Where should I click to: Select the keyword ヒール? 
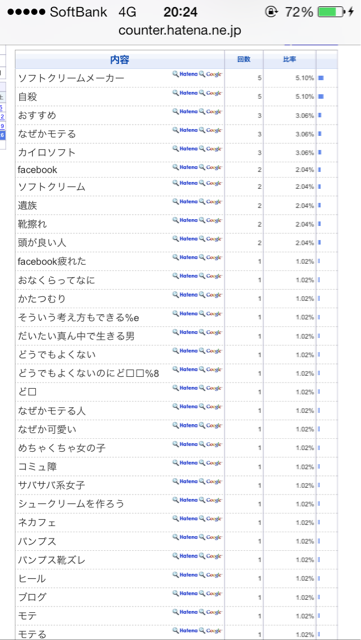[32, 579]
